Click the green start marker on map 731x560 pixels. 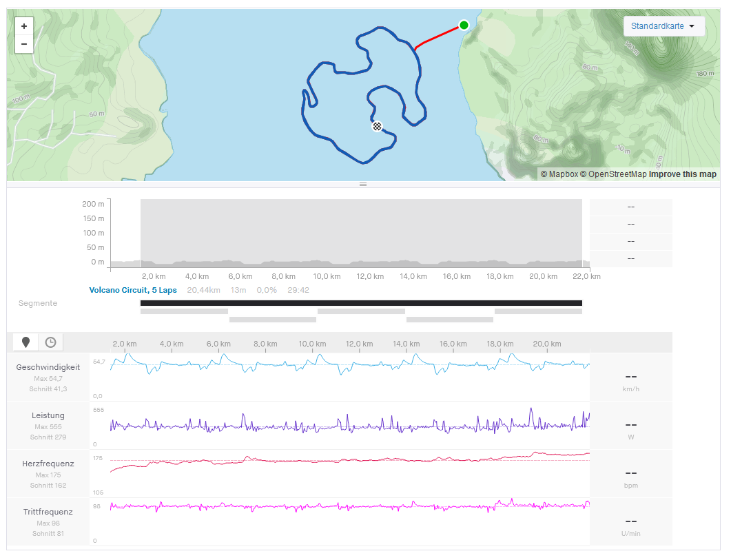pos(464,25)
